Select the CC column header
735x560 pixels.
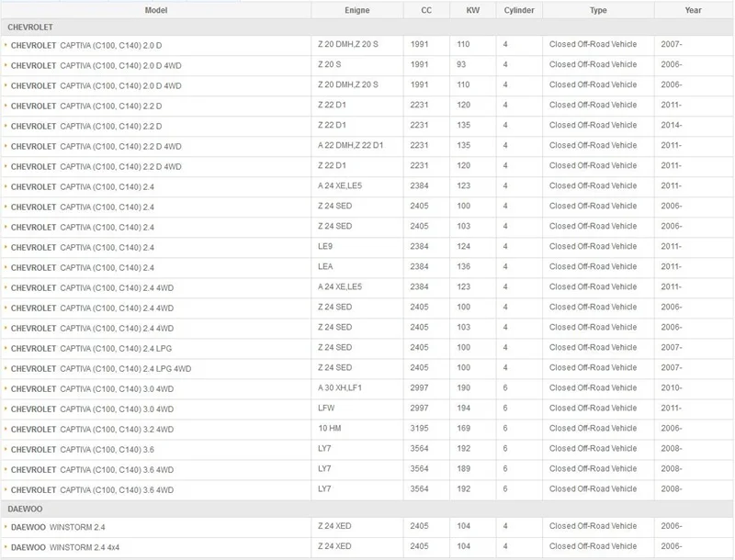426,10
